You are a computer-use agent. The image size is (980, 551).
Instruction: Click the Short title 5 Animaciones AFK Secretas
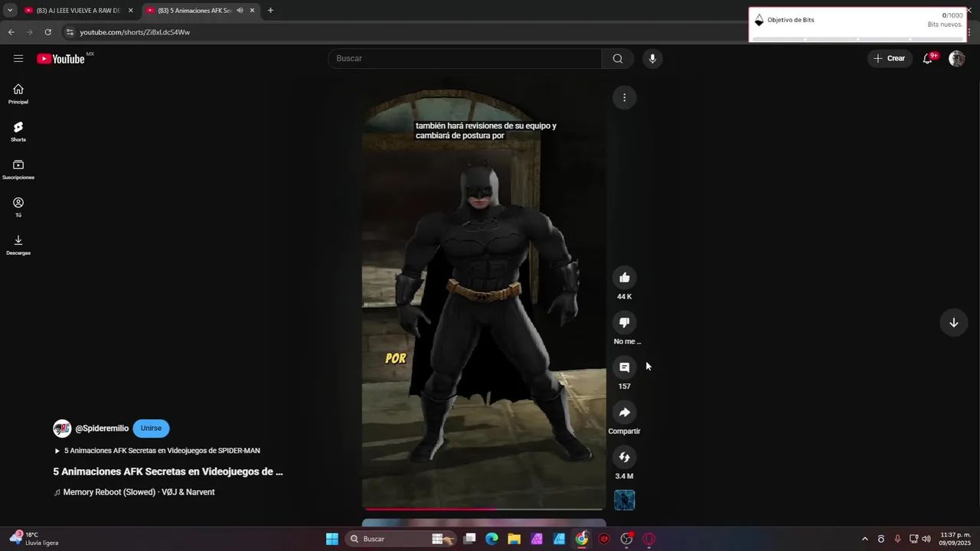[x=168, y=471]
